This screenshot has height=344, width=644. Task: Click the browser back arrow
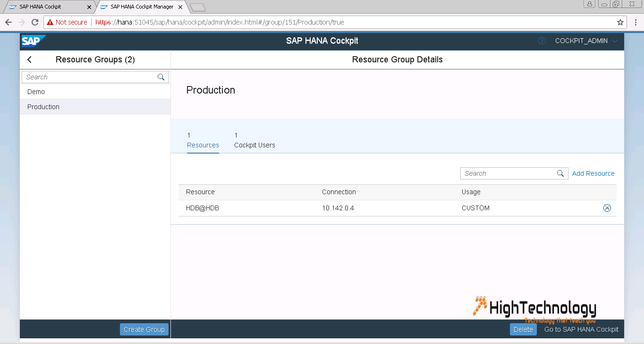pyautogui.click(x=8, y=22)
